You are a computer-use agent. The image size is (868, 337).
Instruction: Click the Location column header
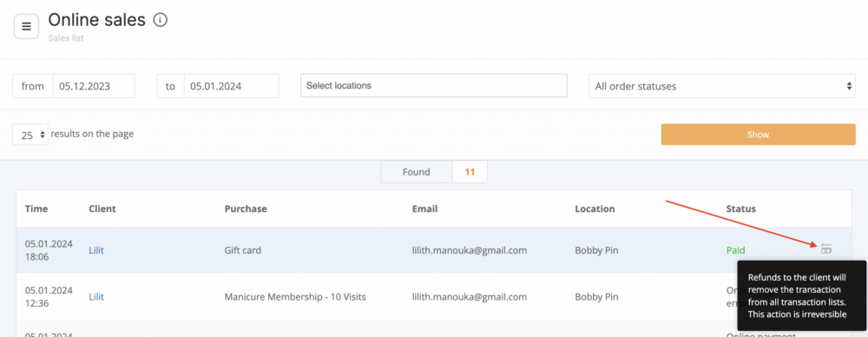[595, 209]
